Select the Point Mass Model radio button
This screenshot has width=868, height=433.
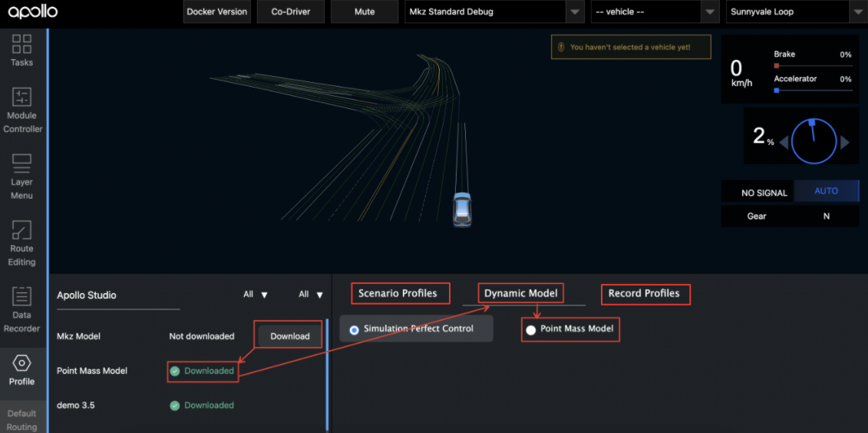pyautogui.click(x=530, y=329)
